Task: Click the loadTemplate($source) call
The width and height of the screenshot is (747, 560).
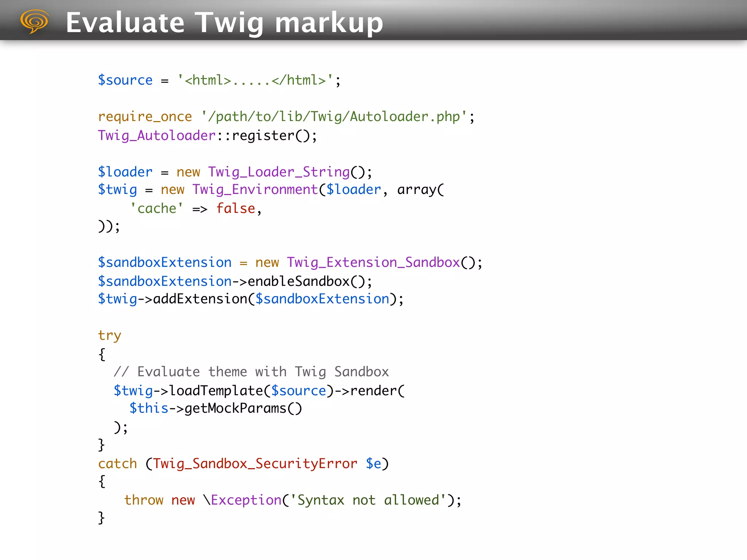Action: (251, 390)
